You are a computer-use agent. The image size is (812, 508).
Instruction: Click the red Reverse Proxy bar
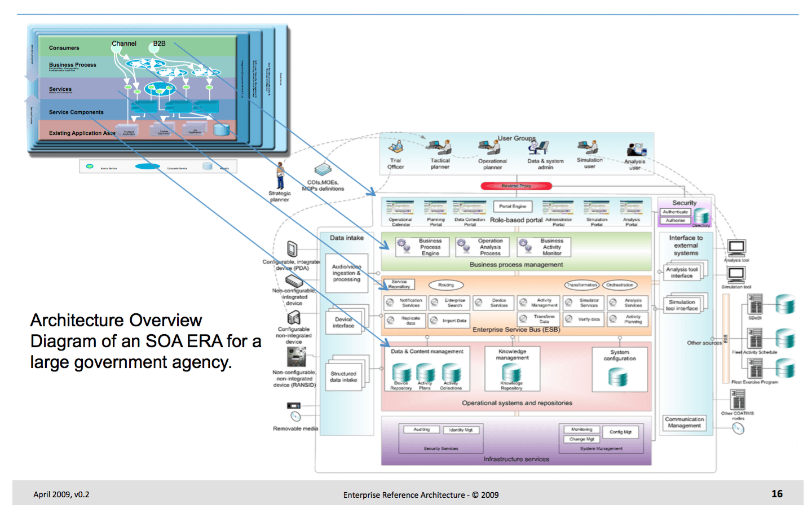516,186
